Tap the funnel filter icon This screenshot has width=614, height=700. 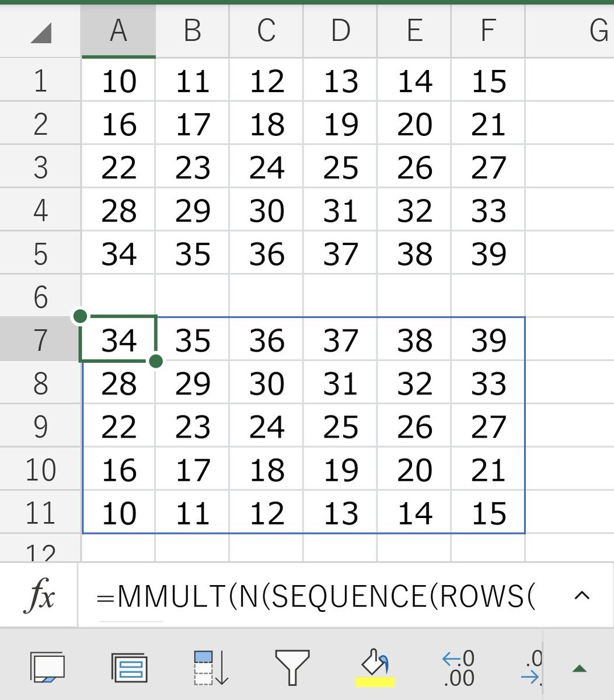[292, 667]
